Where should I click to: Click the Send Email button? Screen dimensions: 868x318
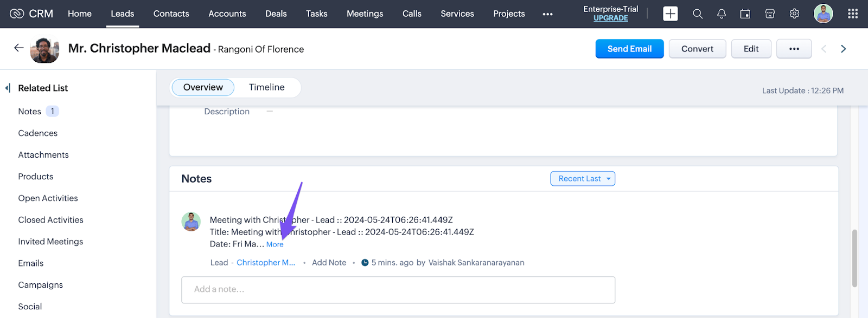630,49
